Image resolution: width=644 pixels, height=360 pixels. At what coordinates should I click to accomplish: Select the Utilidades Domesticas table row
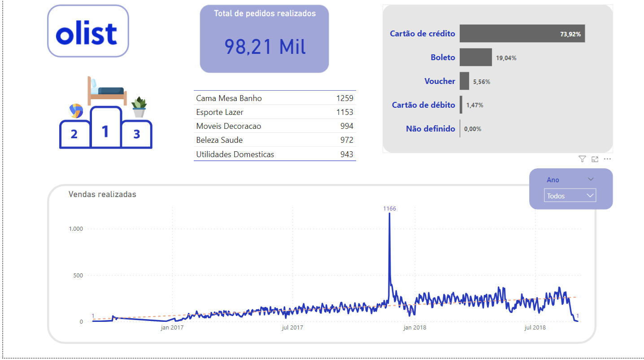pyautogui.click(x=275, y=154)
